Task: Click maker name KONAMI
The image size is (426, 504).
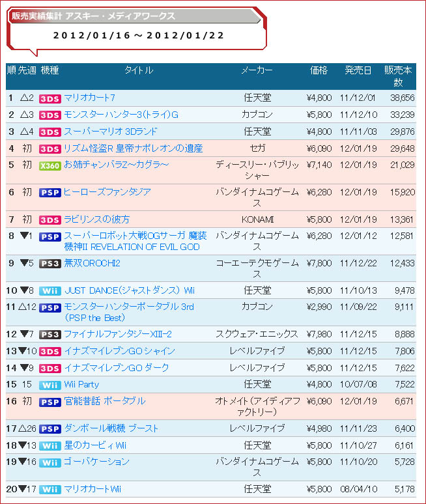Action: tap(257, 219)
